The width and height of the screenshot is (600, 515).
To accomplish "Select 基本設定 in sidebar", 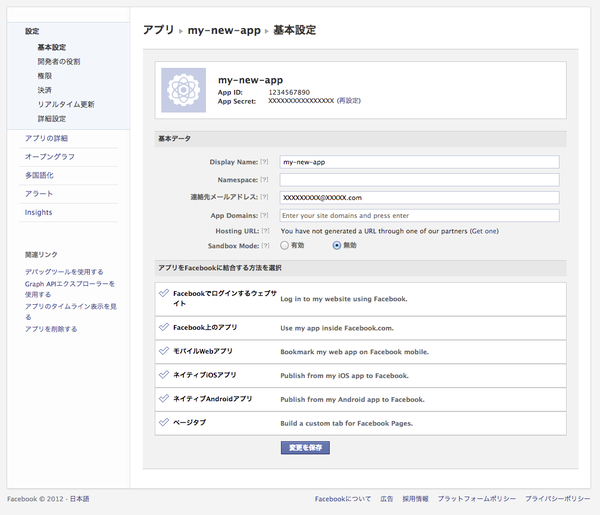I will click(x=52, y=47).
